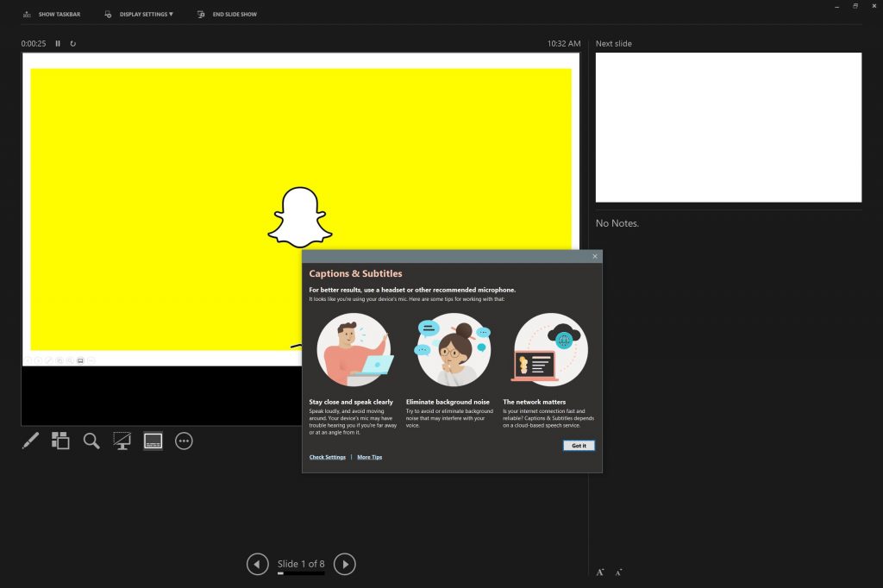Viewport: 883px width, 588px height.
Task: Advance to the next slide arrow
Action: pos(345,564)
